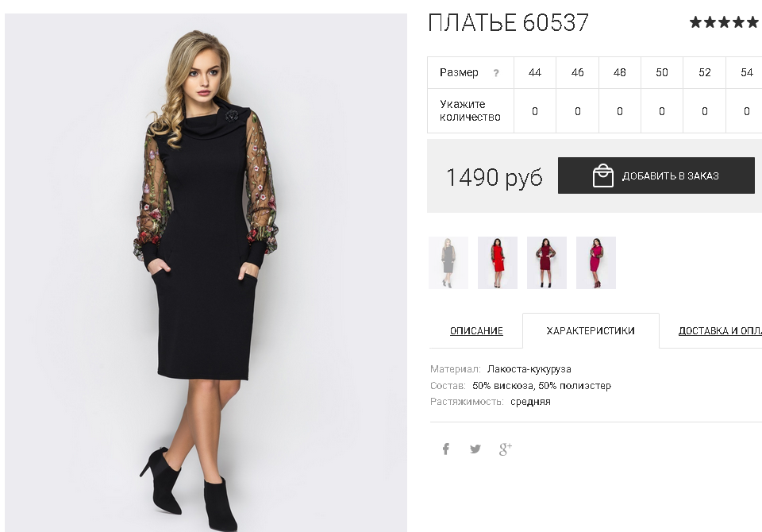Switch to the ОПИСАНИЕ tab
The height and width of the screenshot is (532, 762).
click(476, 330)
